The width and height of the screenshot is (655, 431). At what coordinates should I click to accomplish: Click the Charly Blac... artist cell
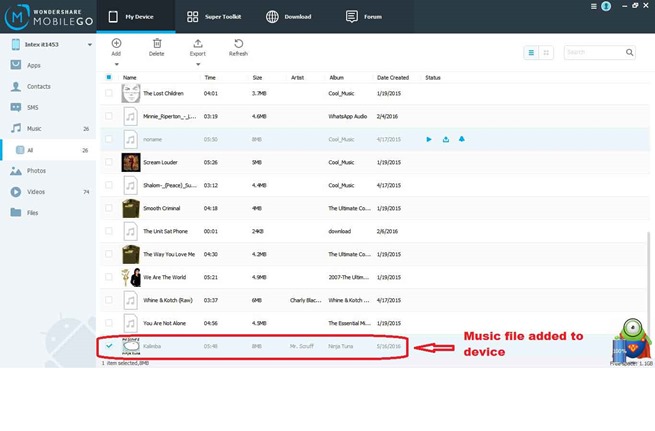(x=305, y=300)
